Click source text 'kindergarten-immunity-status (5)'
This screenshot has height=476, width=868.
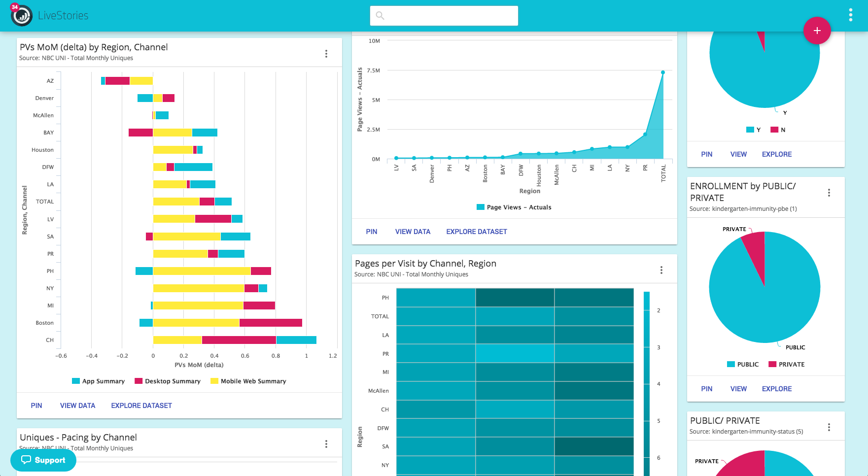pyautogui.click(x=758, y=432)
